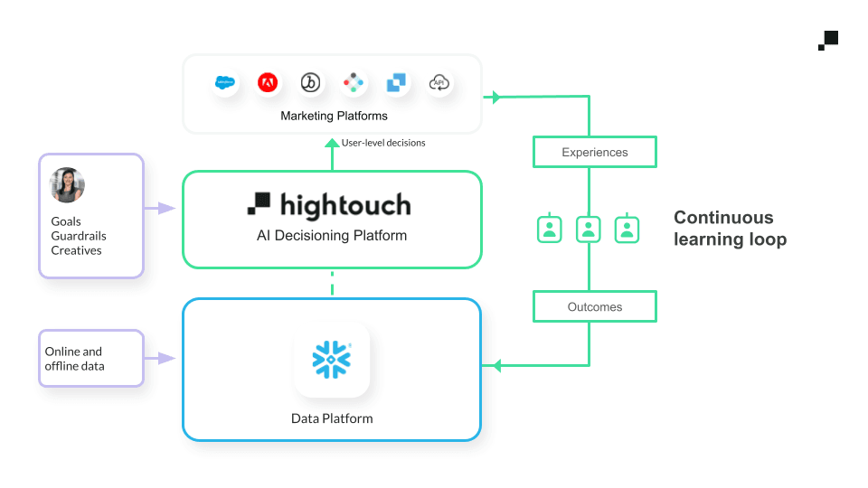Click the SendGrid blue squares icon
The width and height of the screenshot is (868, 488).
point(397,83)
